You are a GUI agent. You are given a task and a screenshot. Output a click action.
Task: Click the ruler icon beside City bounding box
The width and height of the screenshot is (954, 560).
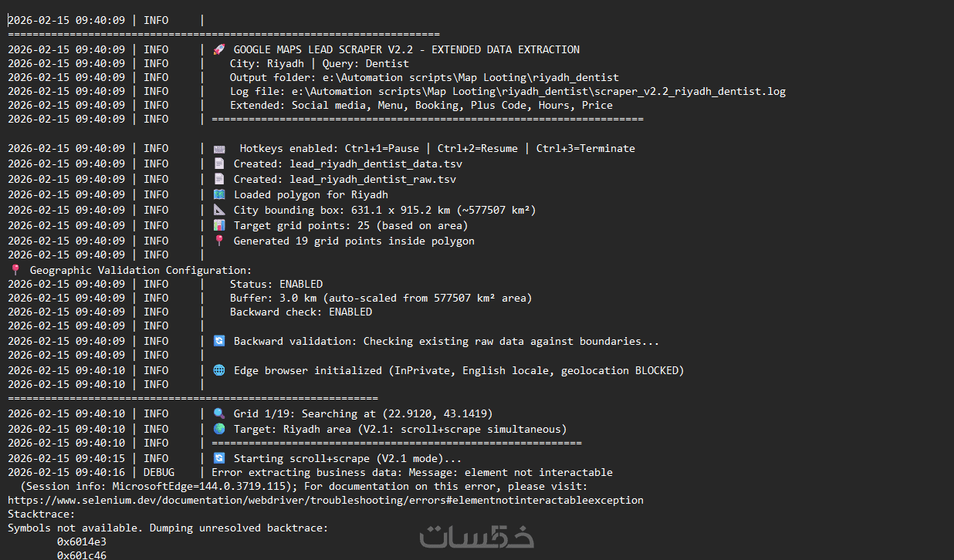(219, 210)
